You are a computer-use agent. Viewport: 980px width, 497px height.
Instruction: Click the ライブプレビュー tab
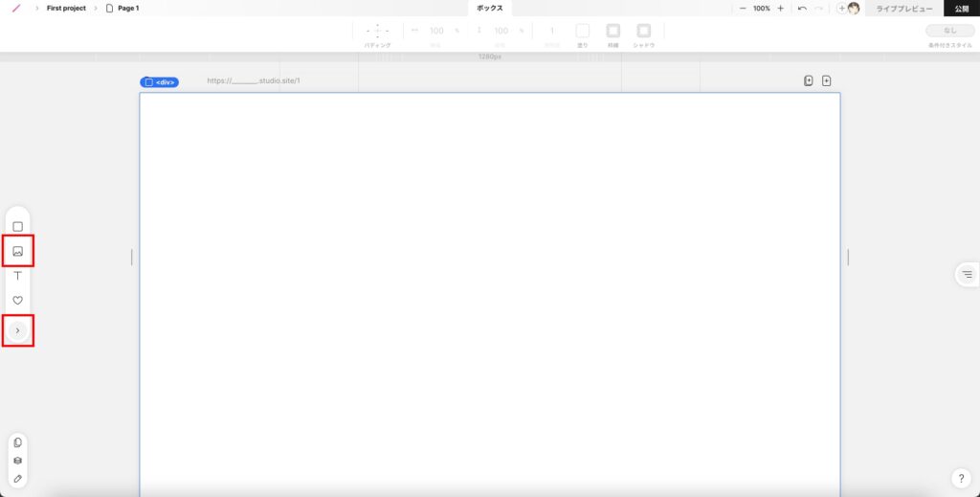coord(904,8)
